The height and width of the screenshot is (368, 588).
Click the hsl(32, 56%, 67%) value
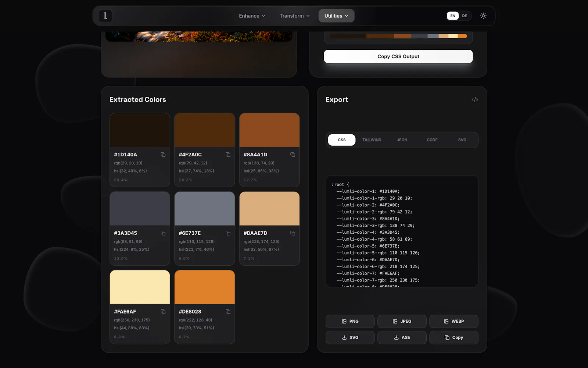[x=261, y=250]
